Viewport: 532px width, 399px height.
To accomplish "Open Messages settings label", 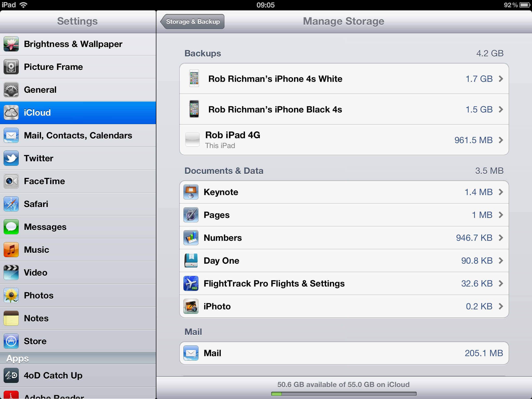I will (x=45, y=227).
